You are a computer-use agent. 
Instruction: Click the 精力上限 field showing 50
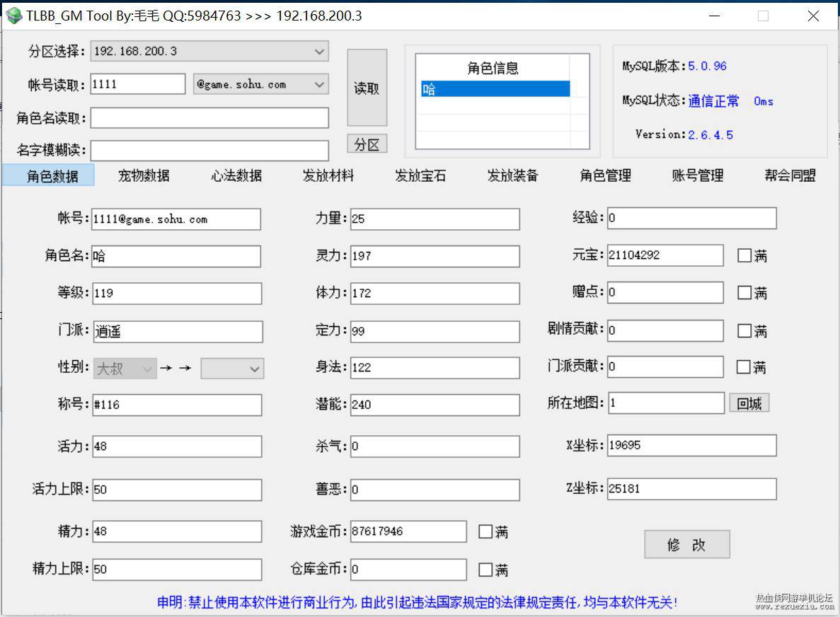click(x=178, y=570)
